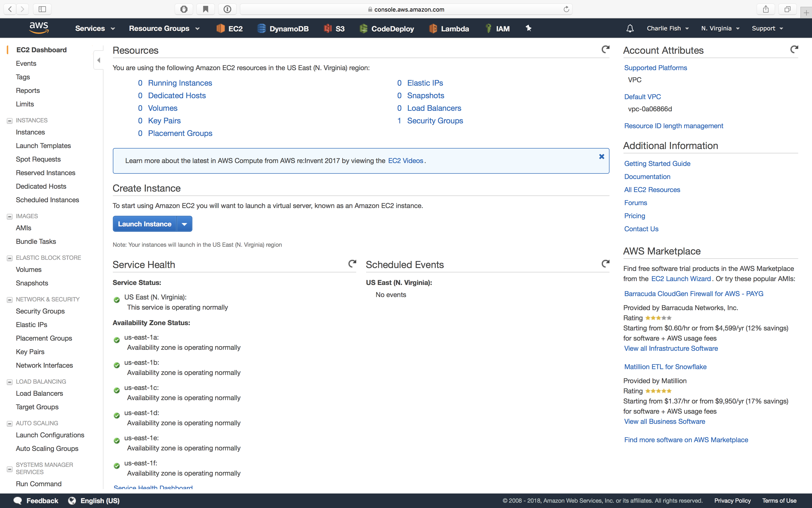The image size is (812, 508).
Task: Open the Elastic IPs resource link
Action: point(425,83)
